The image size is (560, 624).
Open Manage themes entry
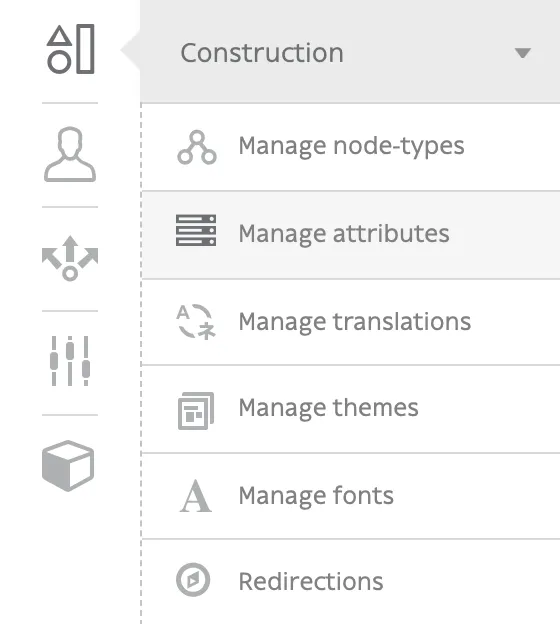[351, 409]
